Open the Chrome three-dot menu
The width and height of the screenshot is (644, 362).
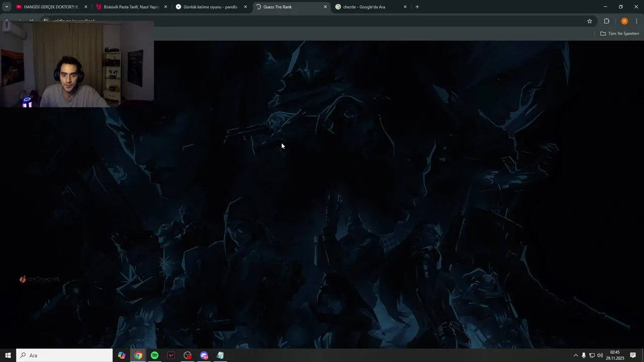636,21
